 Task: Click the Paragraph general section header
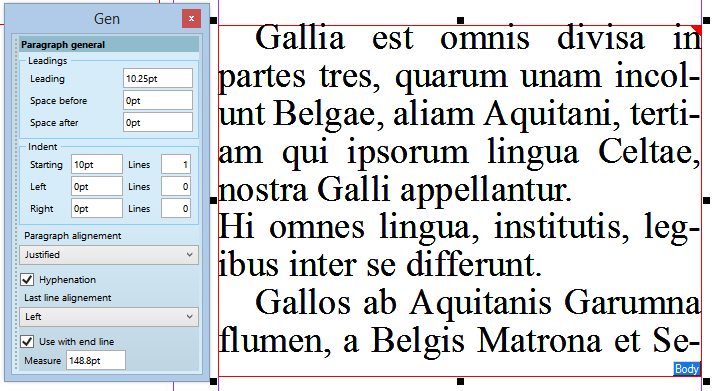pos(109,45)
